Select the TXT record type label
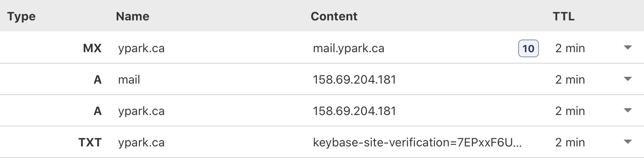This screenshot has width=644, height=160. 91,143
